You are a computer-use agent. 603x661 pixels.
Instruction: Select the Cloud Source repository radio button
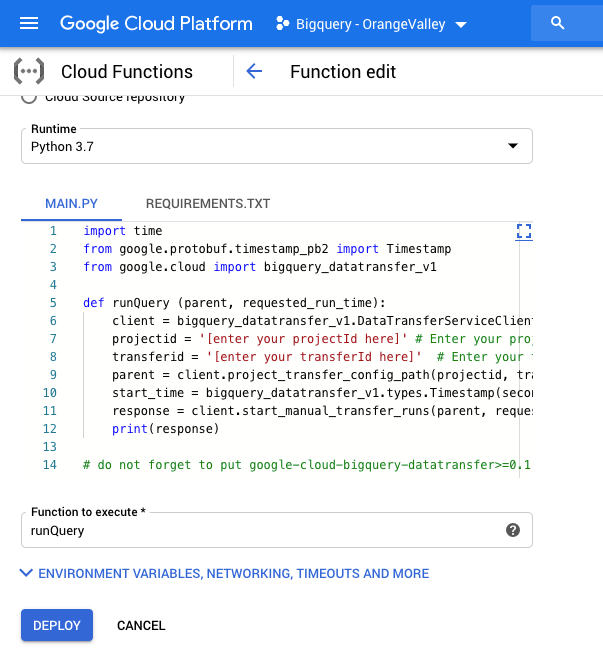(29, 97)
